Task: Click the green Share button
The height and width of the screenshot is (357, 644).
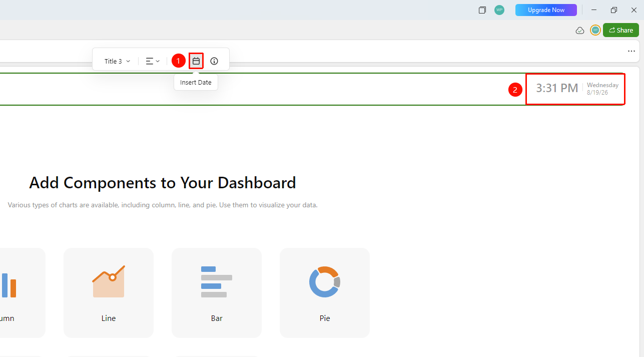Action: click(621, 30)
